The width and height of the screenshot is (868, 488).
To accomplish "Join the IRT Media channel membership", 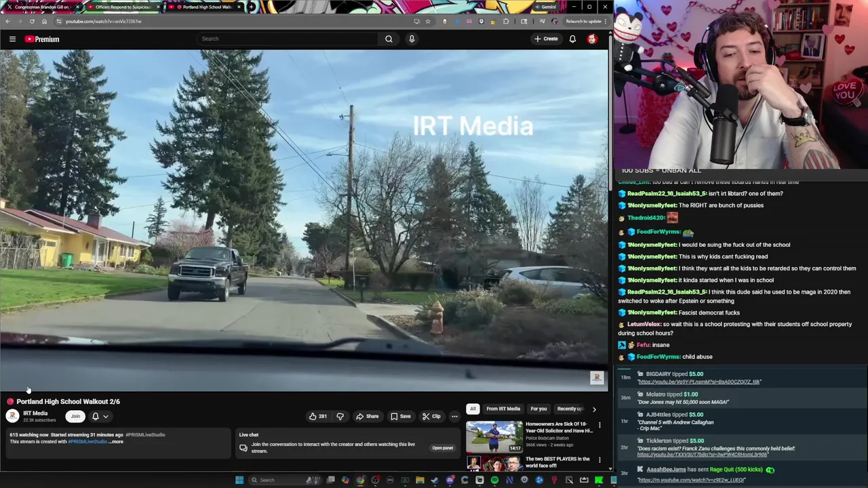I will (x=75, y=416).
